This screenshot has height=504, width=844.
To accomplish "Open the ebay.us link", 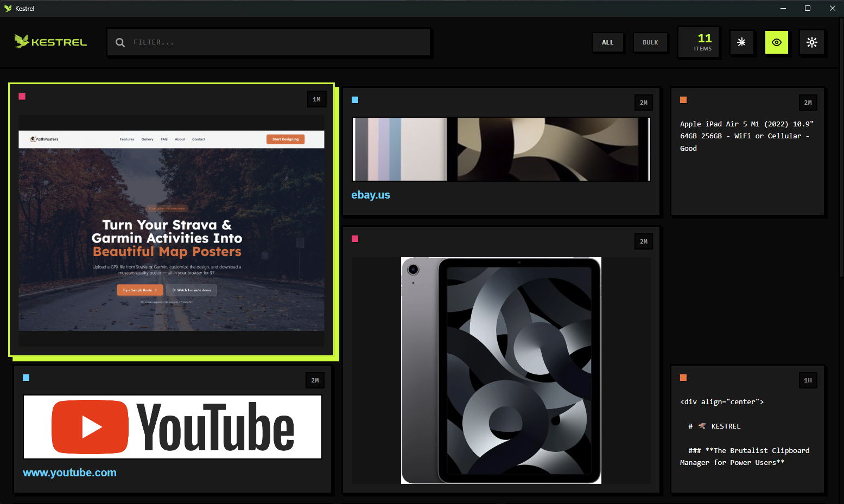I will click(x=371, y=194).
